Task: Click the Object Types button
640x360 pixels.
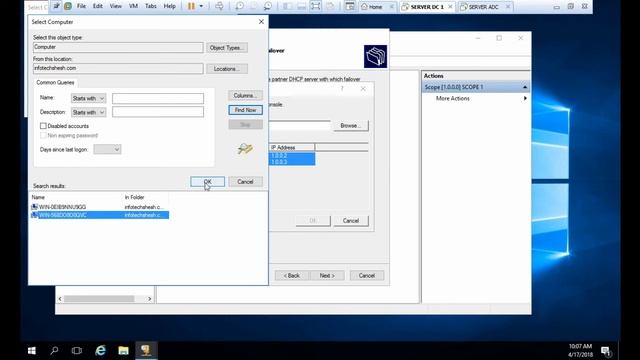Action: (x=227, y=48)
